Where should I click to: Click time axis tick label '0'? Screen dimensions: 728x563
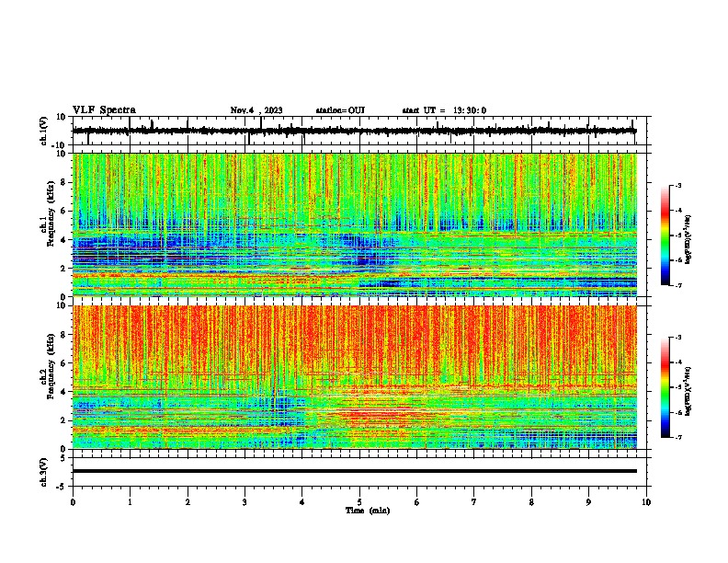point(73,502)
